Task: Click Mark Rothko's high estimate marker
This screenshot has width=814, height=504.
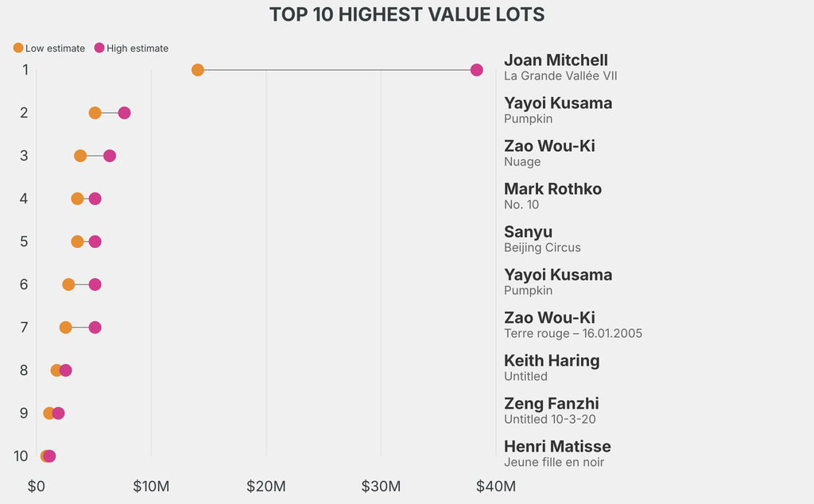Action: 95,199
